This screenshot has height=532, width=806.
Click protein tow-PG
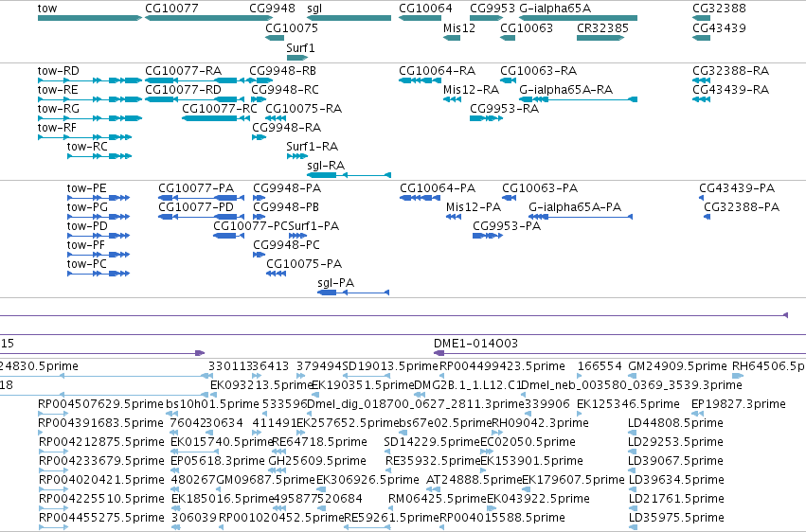[x=99, y=217]
